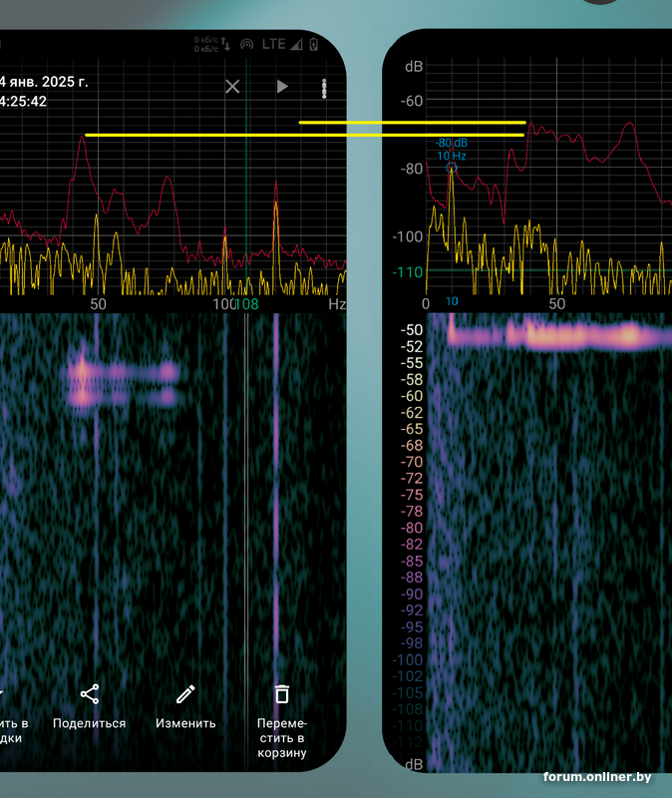672x798 pixels.
Task: Click the '-100' dB axis label
Action: (408, 236)
